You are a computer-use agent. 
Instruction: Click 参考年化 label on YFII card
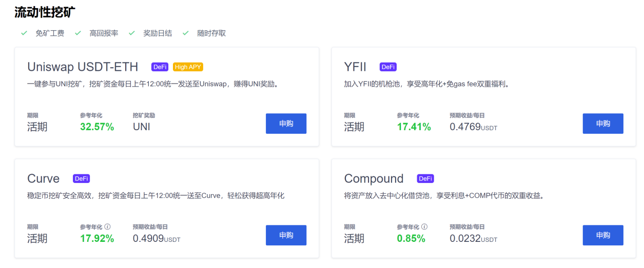pyautogui.click(x=408, y=115)
